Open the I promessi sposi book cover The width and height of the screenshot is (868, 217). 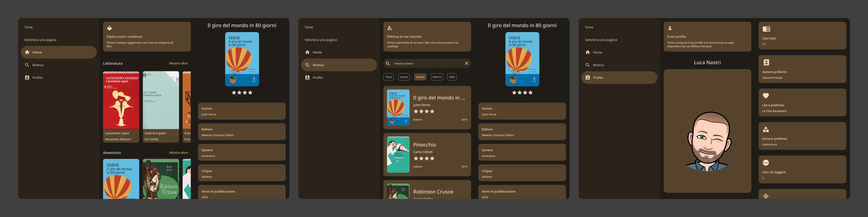coord(121,100)
